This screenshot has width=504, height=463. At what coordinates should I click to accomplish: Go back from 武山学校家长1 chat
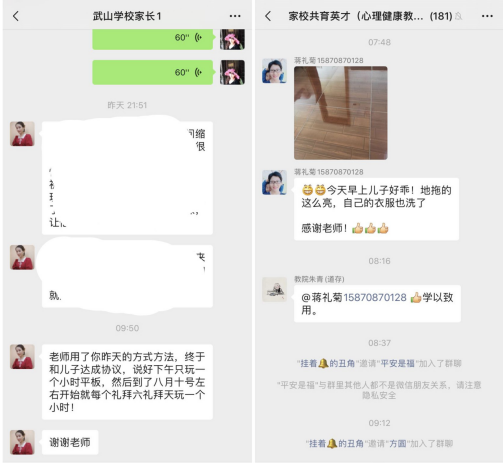[x=16, y=16]
